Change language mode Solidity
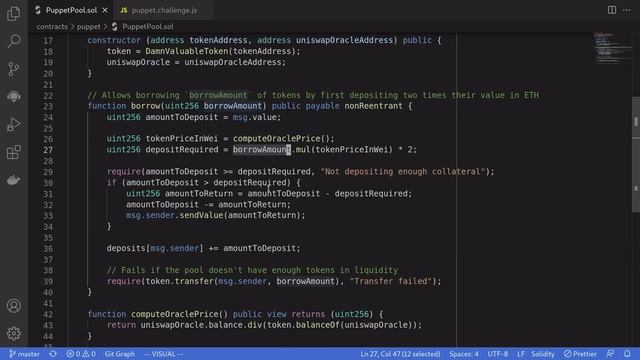 click(x=542, y=354)
